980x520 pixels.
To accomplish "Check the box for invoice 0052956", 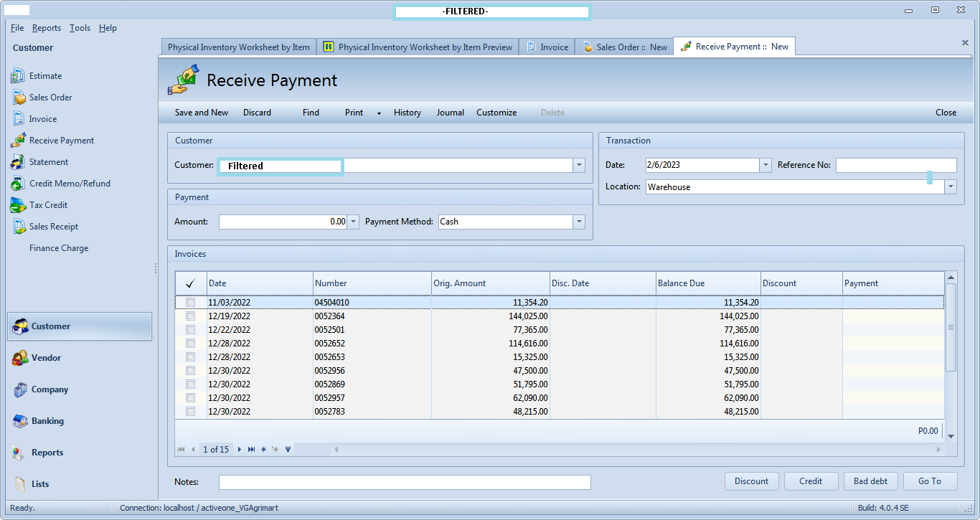I will pyautogui.click(x=191, y=371).
